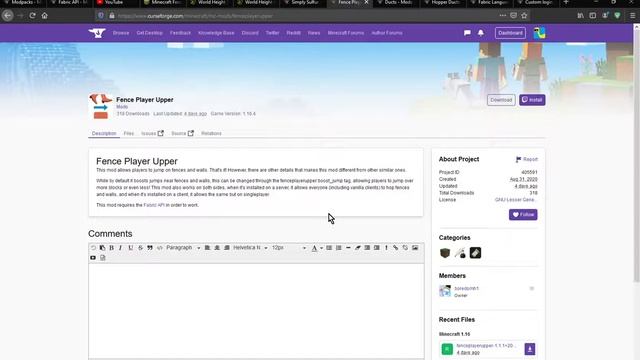Open the page actions three-dots menu
Viewport: 640px width, 360px height.
click(502, 16)
